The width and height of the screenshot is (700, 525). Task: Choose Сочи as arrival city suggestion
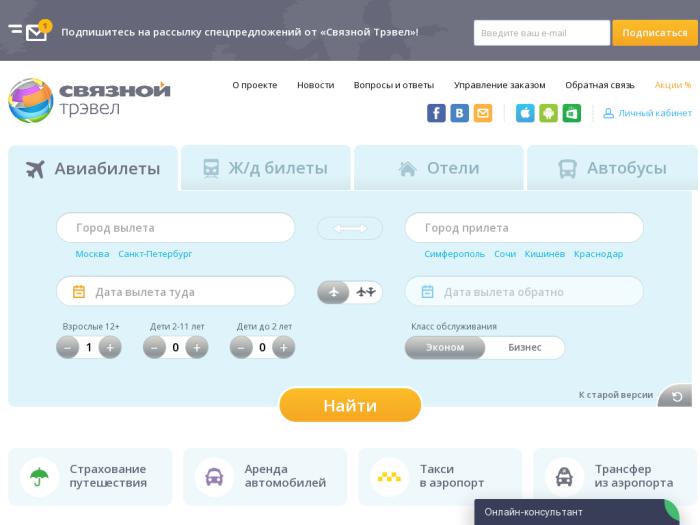tap(505, 254)
